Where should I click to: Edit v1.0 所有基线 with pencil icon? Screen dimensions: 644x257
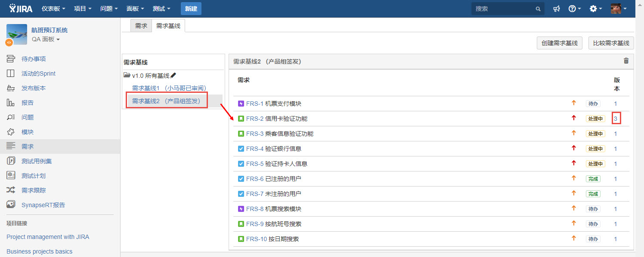[173, 75]
